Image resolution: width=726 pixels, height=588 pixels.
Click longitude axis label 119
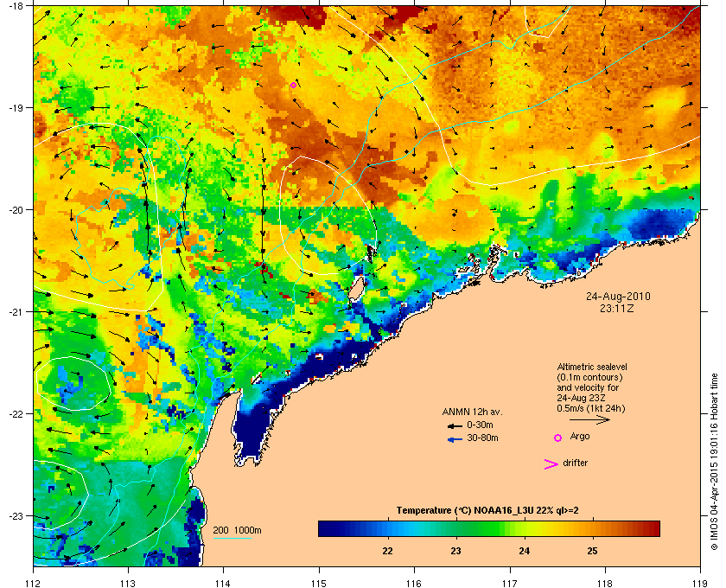tap(700, 583)
